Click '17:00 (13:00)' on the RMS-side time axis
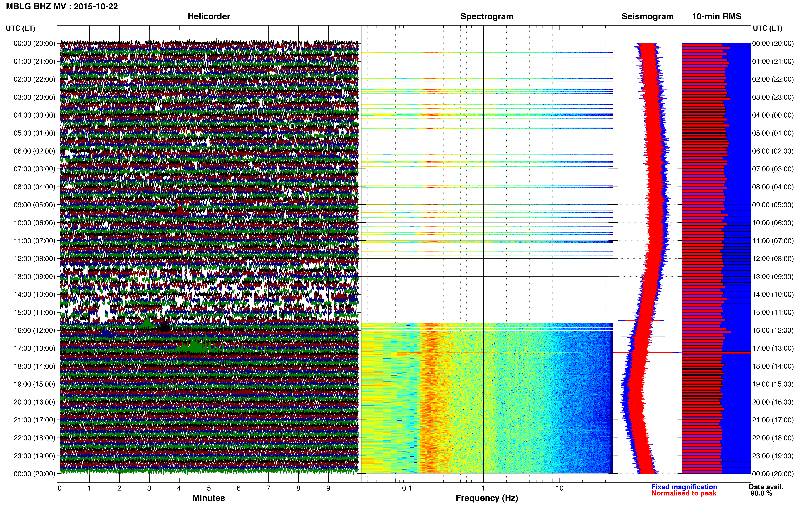This screenshot has height=508, width=812. coord(773,348)
